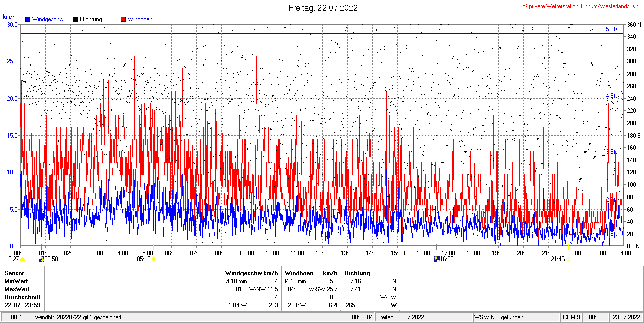The width and height of the screenshot is (644, 323).
Task: Click the 30.0 value on left axis
Action: (12, 24)
